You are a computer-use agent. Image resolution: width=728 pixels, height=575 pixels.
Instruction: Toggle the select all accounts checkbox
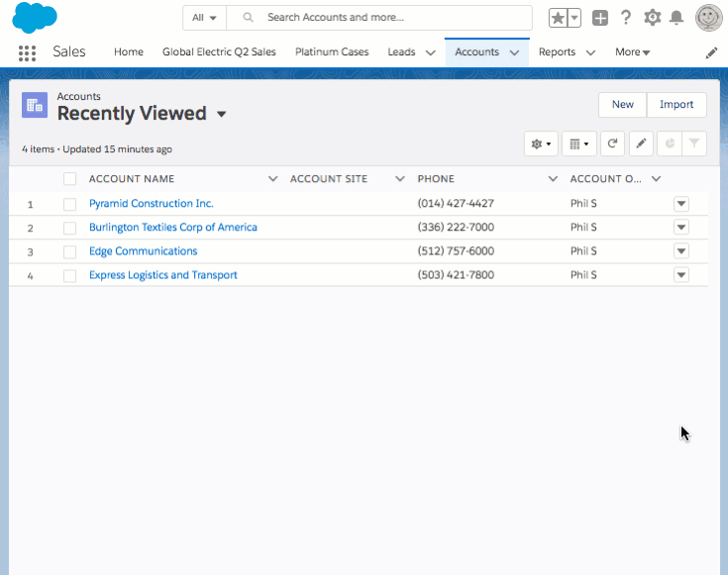coord(69,179)
